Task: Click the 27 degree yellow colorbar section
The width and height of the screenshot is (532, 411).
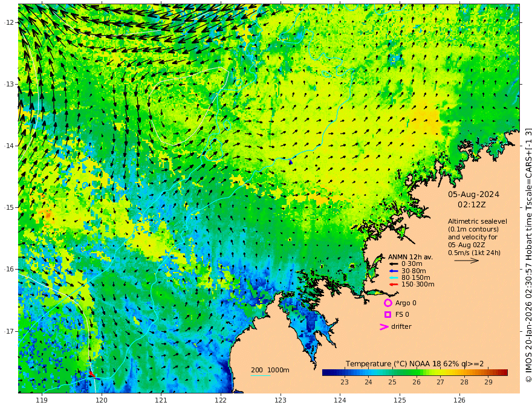Action: pyautogui.click(x=440, y=372)
